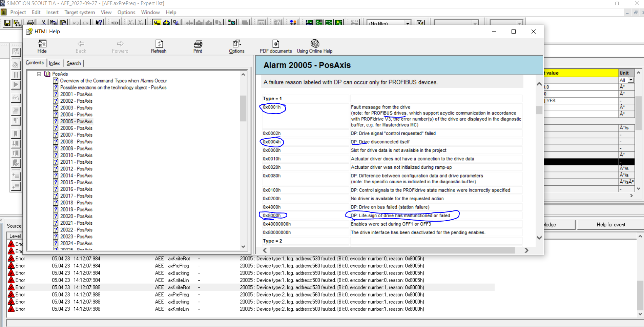The height and width of the screenshot is (327, 644).
Task: Switch to the Search tab
Action: [74, 63]
